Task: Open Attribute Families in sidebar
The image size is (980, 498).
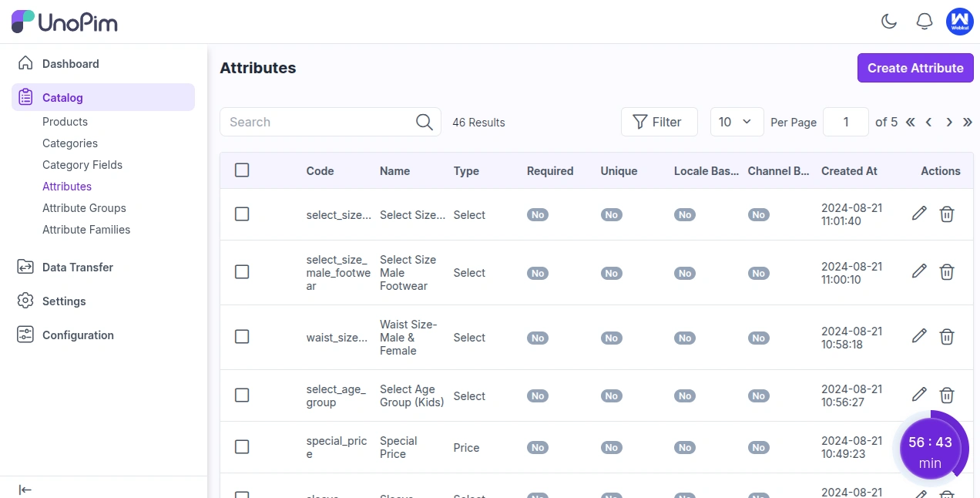Action: [x=86, y=230]
